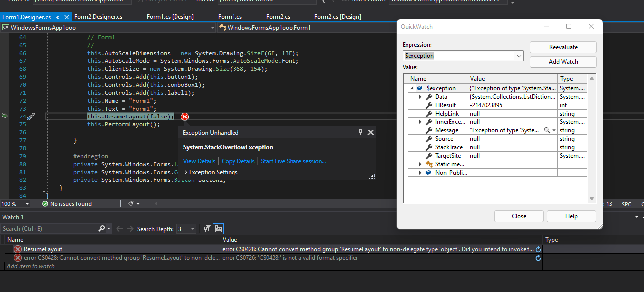The width and height of the screenshot is (644, 292).
Task: Open the QuickWatch Expression combo box dropdown
Action: click(x=519, y=56)
